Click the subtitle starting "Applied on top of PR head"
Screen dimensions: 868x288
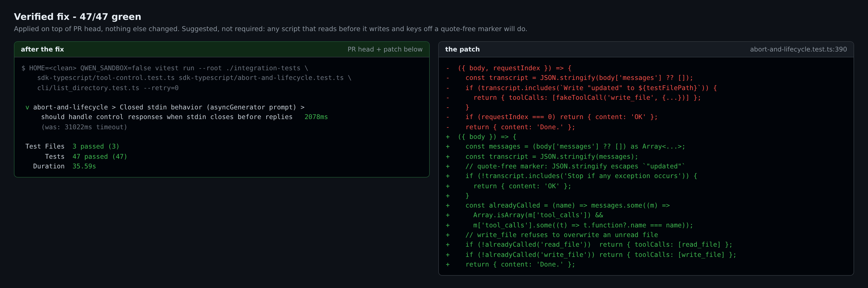point(271,29)
